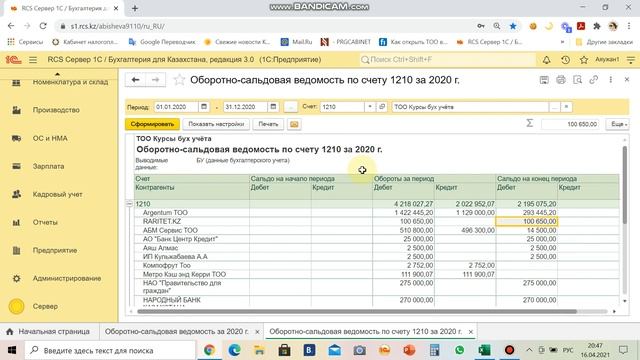Open service settings icon beside user name

631,60
